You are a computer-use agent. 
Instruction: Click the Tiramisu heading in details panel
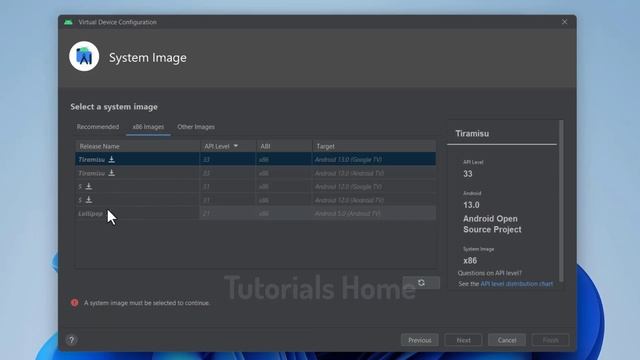pyautogui.click(x=472, y=133)
